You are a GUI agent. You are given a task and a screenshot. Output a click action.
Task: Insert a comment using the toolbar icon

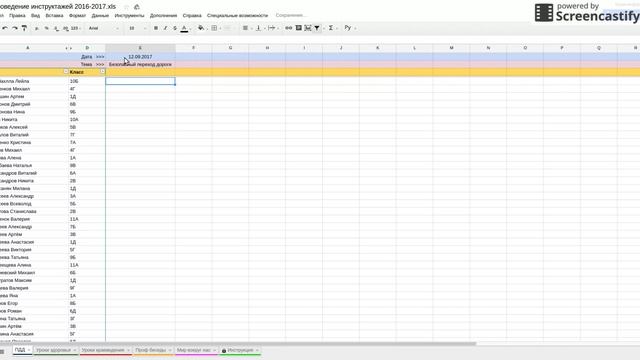pos(298,28)
